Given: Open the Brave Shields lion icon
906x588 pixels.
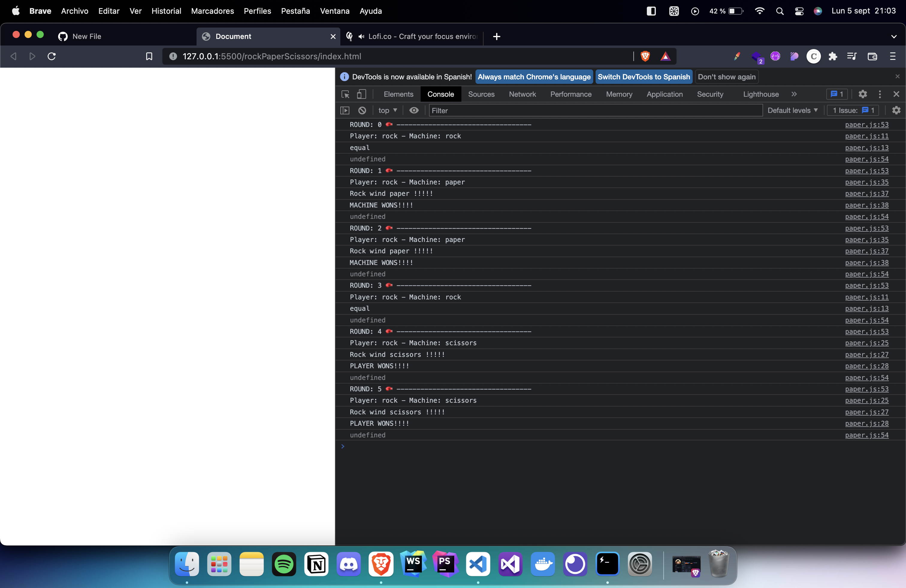Looking at the screenshot, I should click(645, 57).
